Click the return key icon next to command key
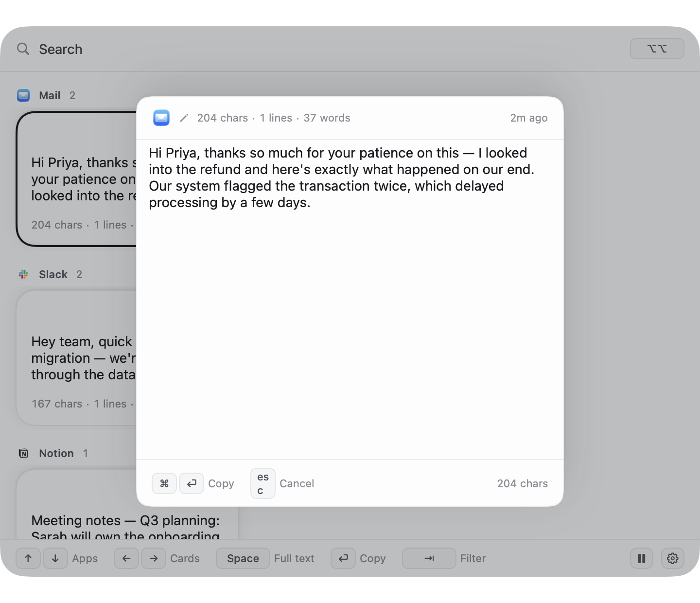 tap(192, 483)
